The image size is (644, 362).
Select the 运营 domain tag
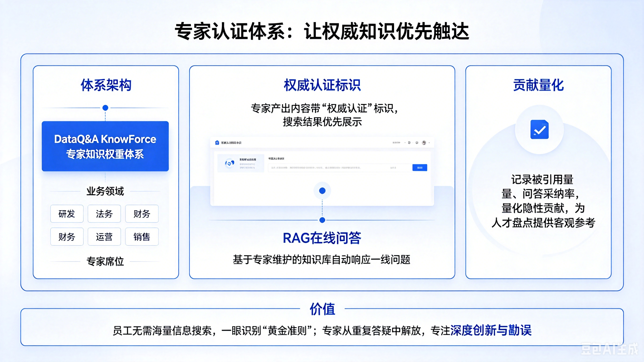(x=104, y=237)
